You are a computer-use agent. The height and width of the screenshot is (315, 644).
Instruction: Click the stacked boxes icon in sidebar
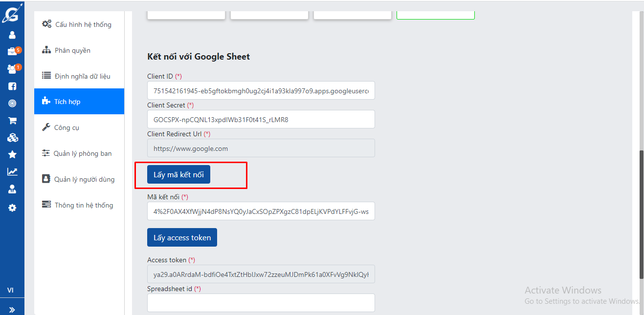[12, 138]
